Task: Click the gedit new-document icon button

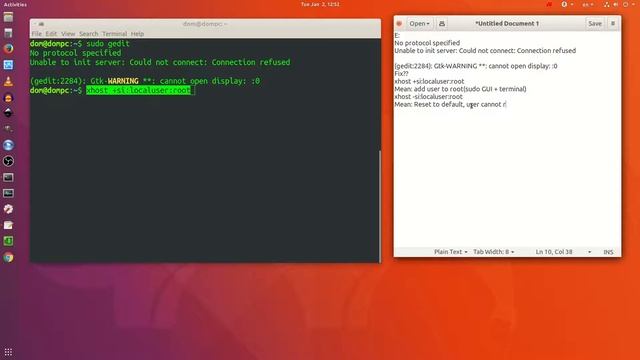Action: [x=442, y=24]
